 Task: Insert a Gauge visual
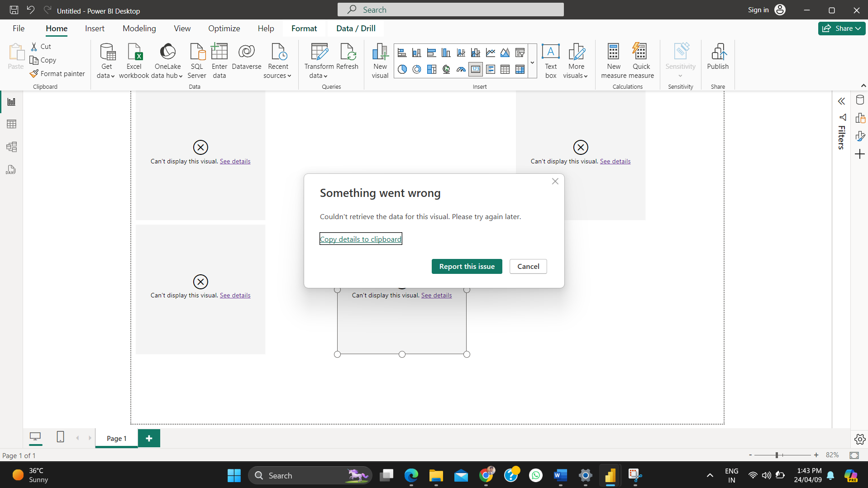(461, 69)
